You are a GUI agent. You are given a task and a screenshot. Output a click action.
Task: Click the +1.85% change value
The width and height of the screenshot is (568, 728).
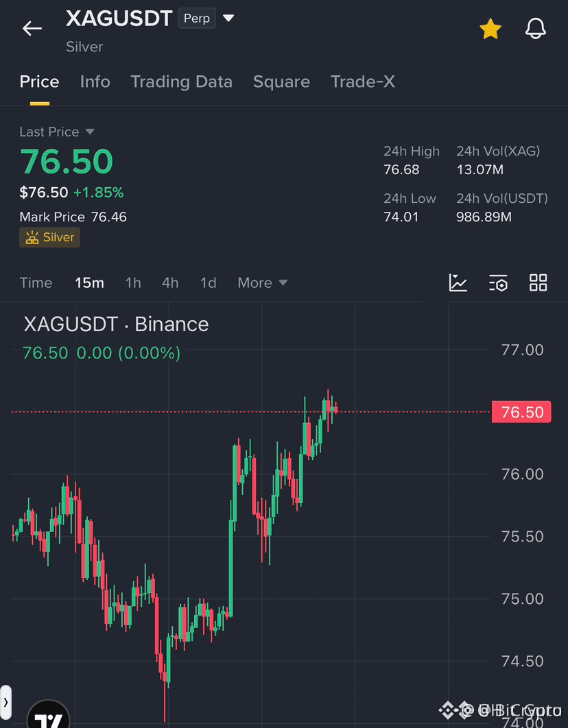[x=99, y=192]
